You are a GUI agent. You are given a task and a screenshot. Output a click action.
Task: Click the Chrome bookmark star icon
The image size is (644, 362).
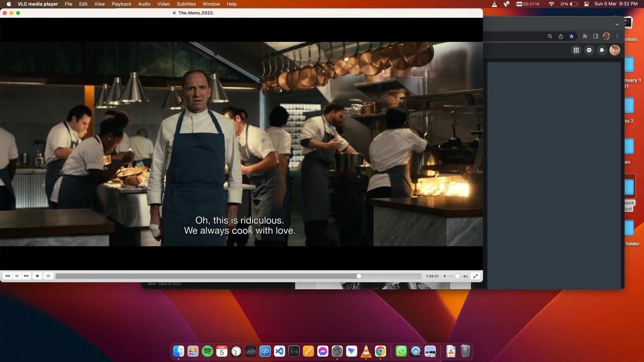571,36
